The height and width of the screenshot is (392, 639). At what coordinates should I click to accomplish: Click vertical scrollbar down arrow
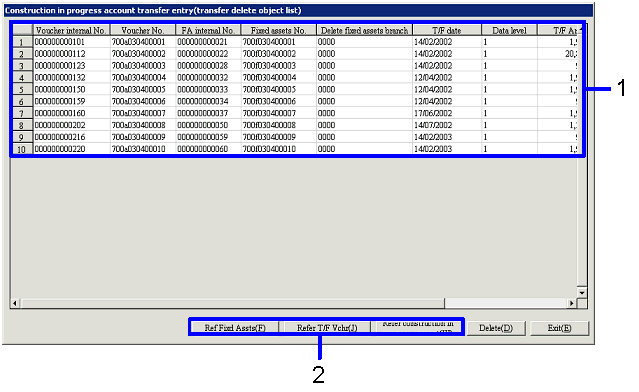(582, 293)
